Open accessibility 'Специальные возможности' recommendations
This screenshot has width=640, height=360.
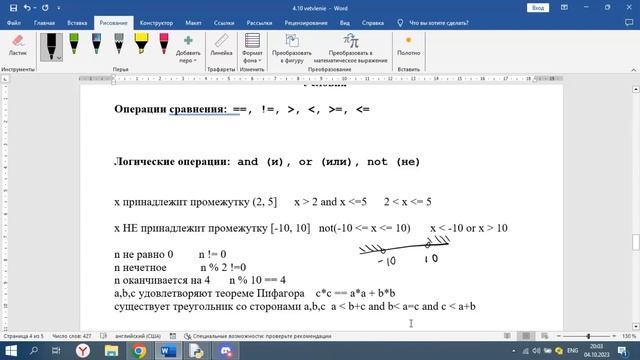(258, 336)
